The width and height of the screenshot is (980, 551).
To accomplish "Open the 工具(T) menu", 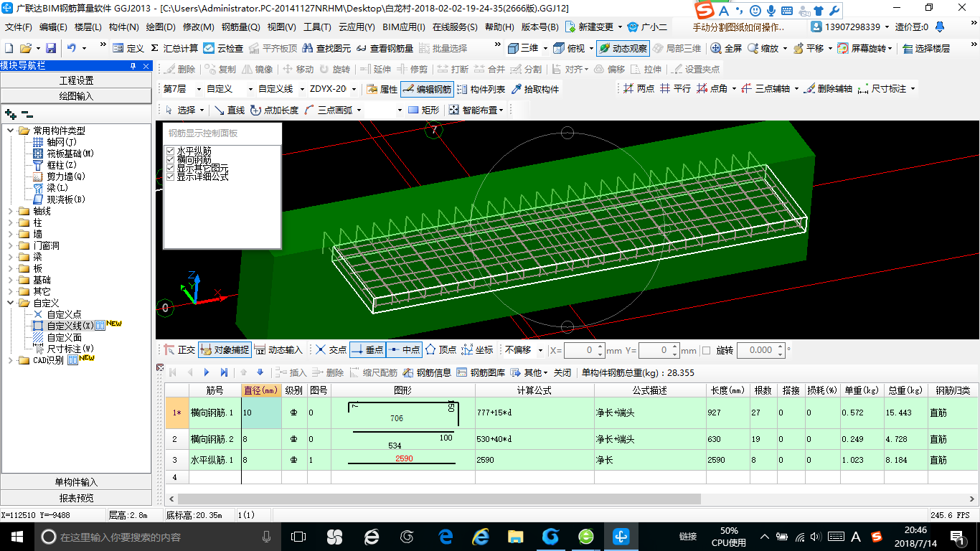I will coord(317,27).
